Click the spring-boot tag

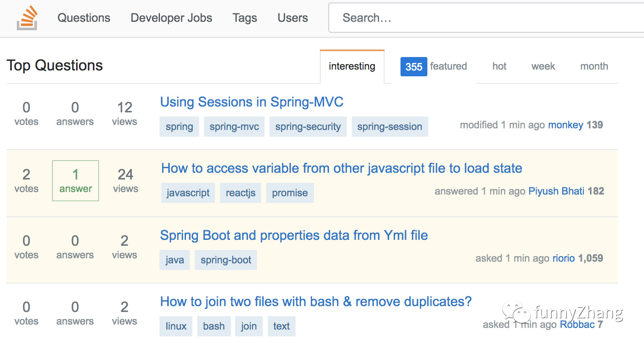(x=226, y=260)
